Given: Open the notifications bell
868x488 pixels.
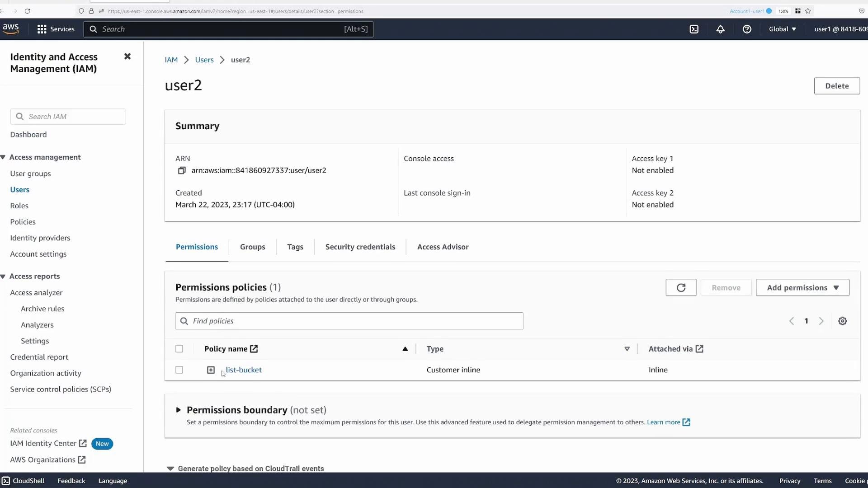Looking at the screenshot, I should pos(720,29).
